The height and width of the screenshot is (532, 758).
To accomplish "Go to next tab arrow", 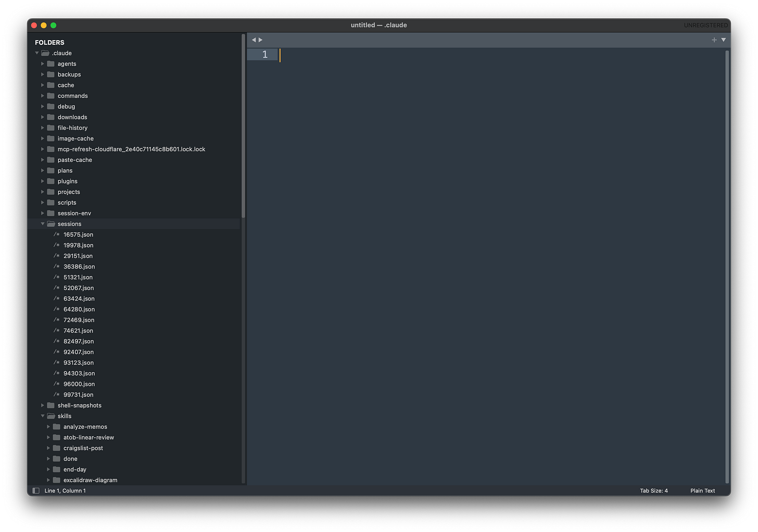I will 261,40.
